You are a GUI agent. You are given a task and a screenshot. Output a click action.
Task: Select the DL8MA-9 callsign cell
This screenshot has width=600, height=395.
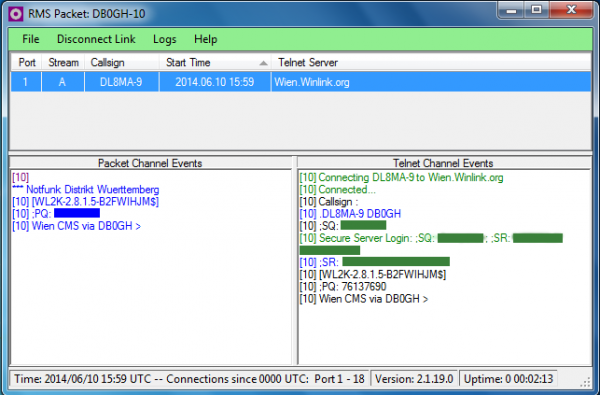click(121, 82)
